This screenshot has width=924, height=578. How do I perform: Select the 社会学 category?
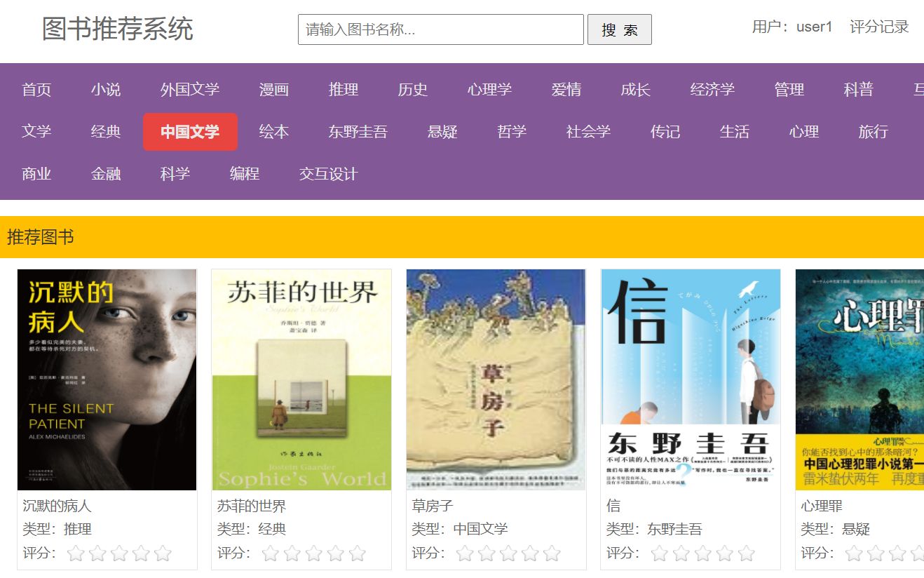point(589,132)
